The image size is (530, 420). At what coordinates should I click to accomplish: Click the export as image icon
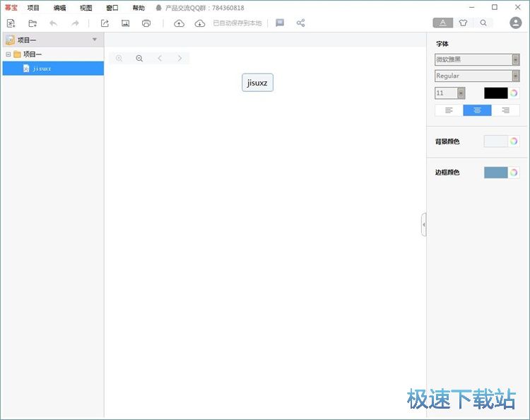[x=125, y=23]
